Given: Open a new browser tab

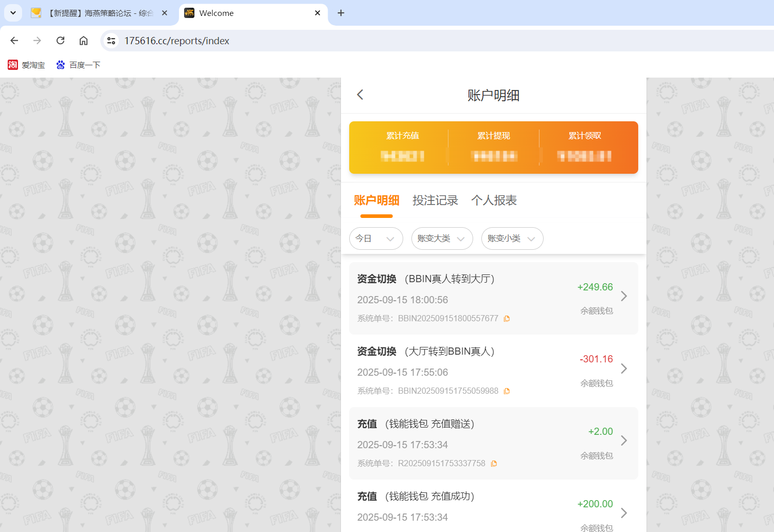Looking at the screenshot, I should tap(340, 13).
